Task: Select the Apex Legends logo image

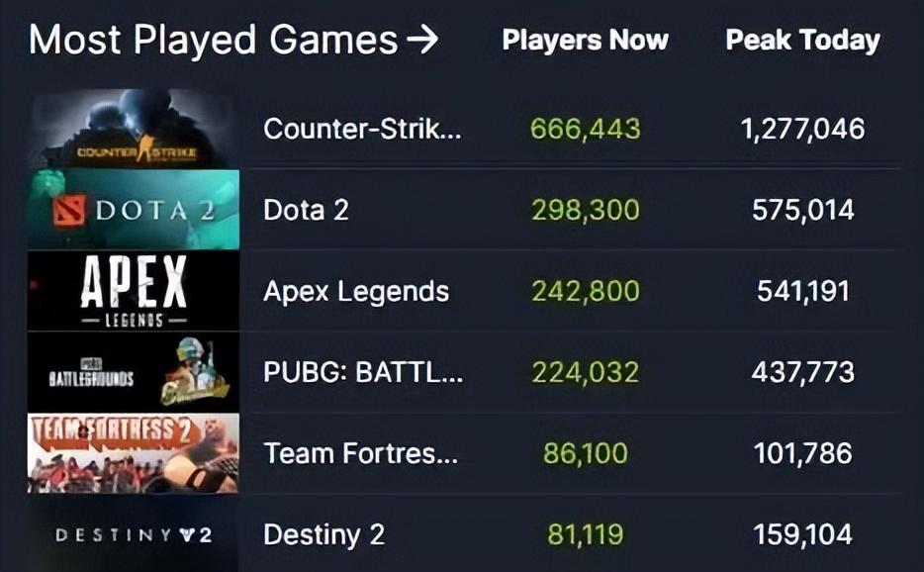Action: click(x=134, y=291)
